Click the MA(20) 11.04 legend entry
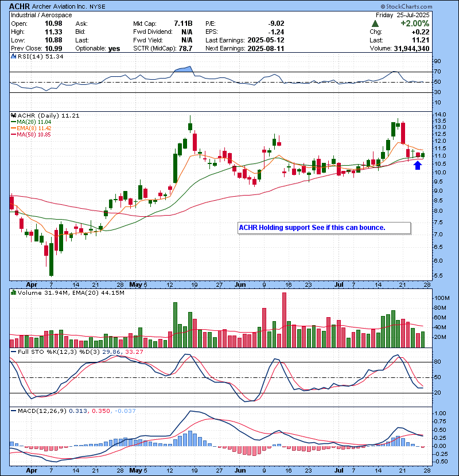459x476 pixels. point(31,122)
